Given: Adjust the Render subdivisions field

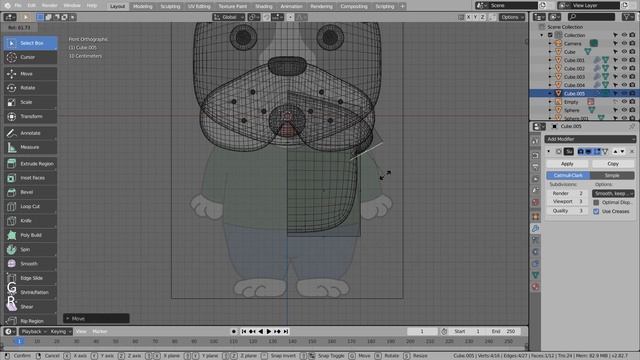Looking at the screenshot, I should (x=567, y=193).
